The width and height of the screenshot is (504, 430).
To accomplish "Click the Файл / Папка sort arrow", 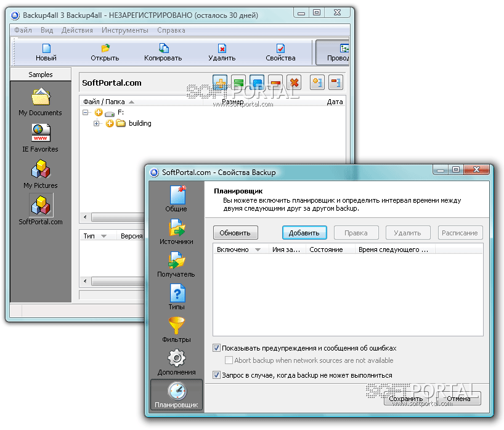I will (x=131, y=102).
